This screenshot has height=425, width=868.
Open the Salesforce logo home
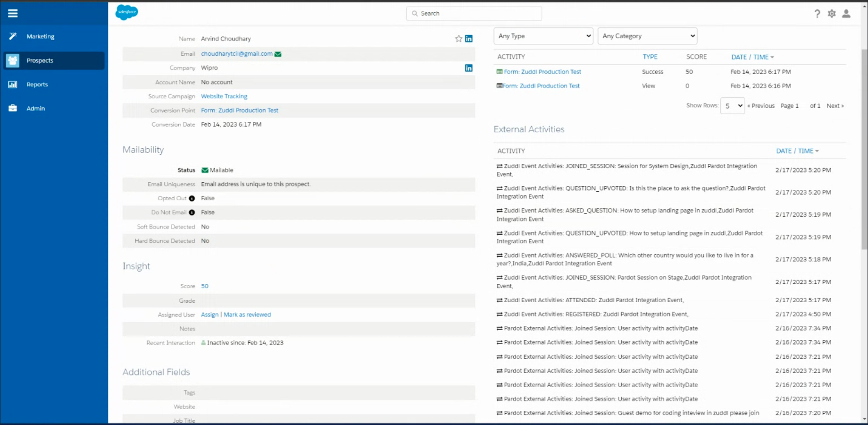point(126,12)
